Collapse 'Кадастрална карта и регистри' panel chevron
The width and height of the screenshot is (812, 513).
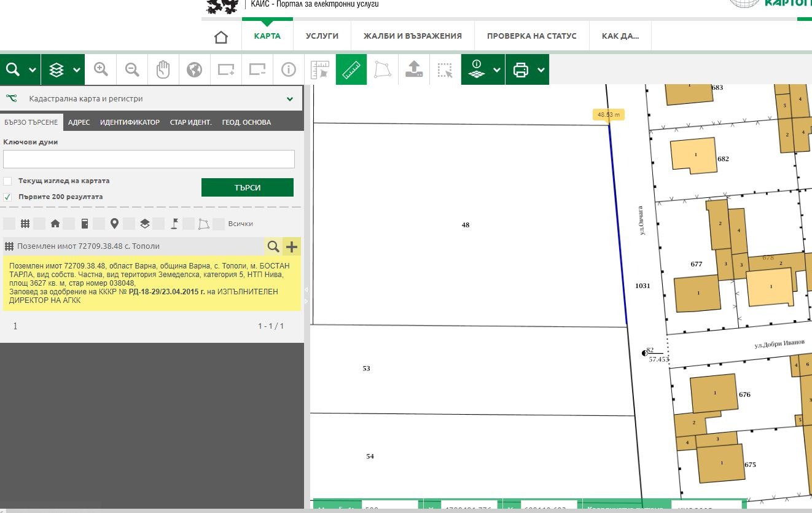click(290, 99)
